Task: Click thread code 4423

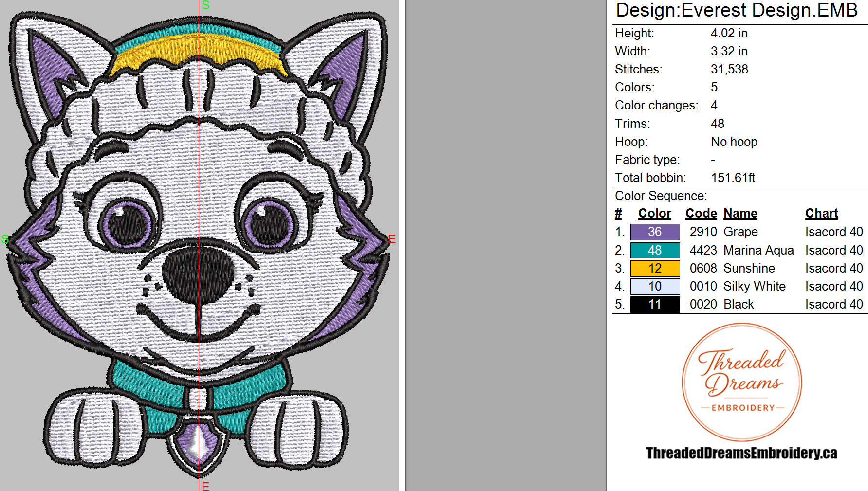Action: (703, 250)
